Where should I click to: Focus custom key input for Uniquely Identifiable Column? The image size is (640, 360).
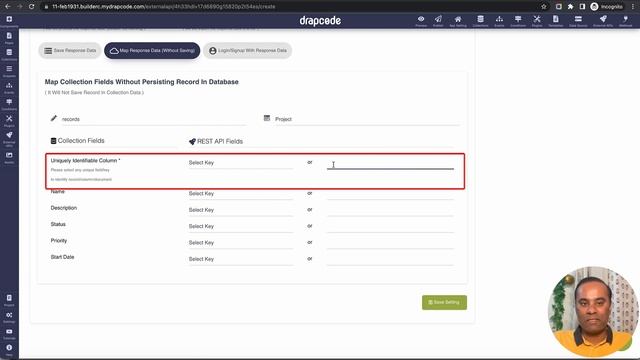point(390,164)
